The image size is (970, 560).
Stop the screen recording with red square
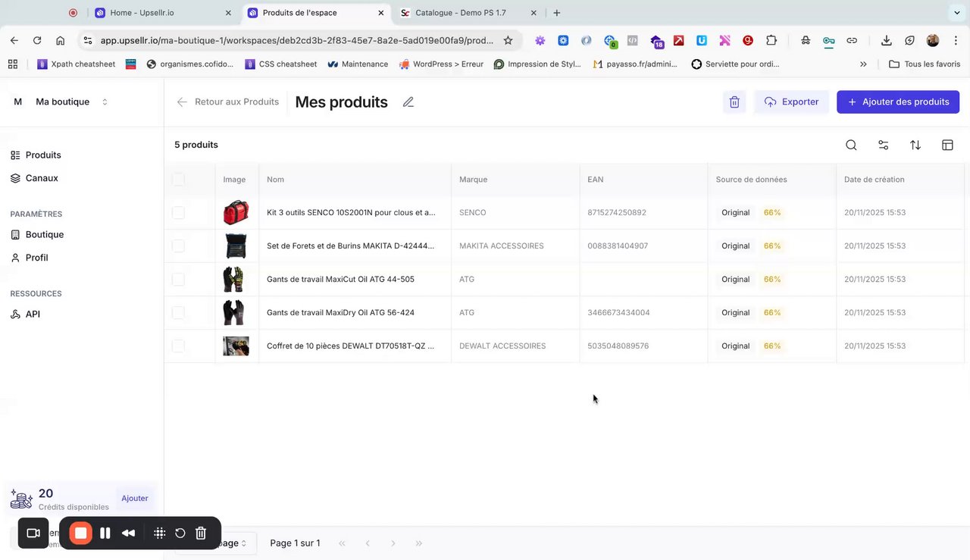click(80, 533)
